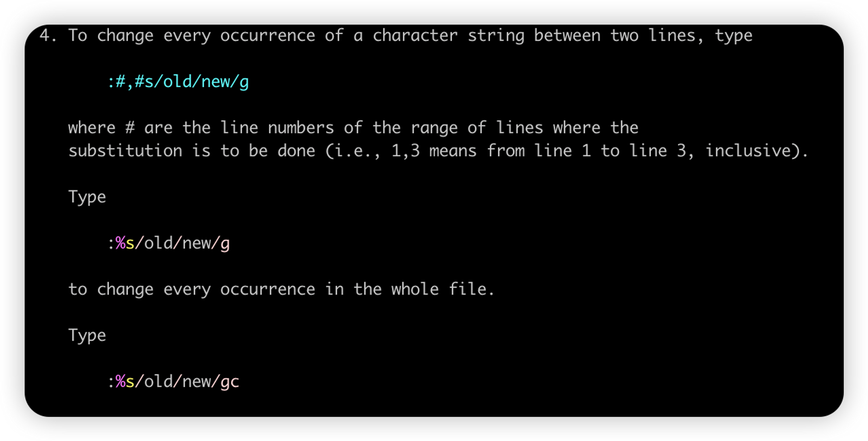
Task: Click the cyan :#,#s/old/new/g command
Action: [x=178, y=82]
